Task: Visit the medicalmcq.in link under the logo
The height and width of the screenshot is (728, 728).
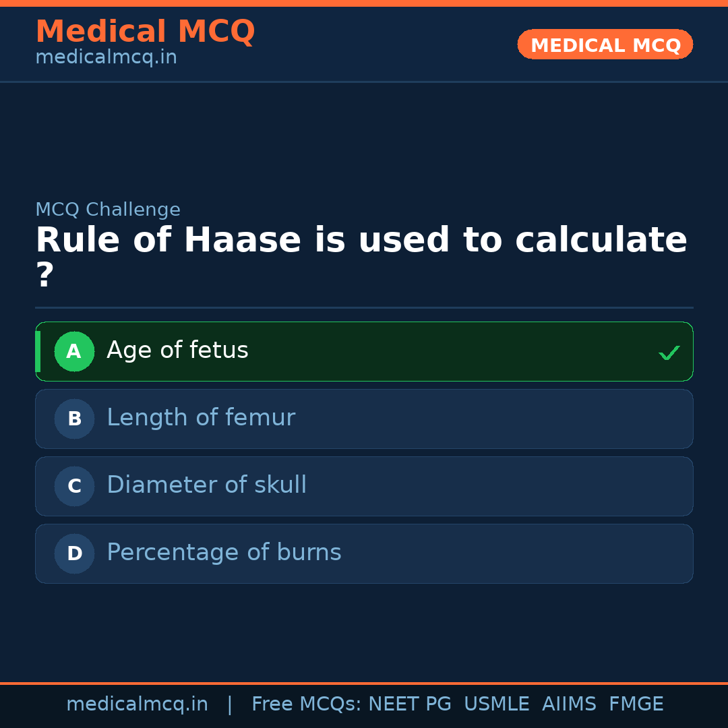Action: pos(106,57)
